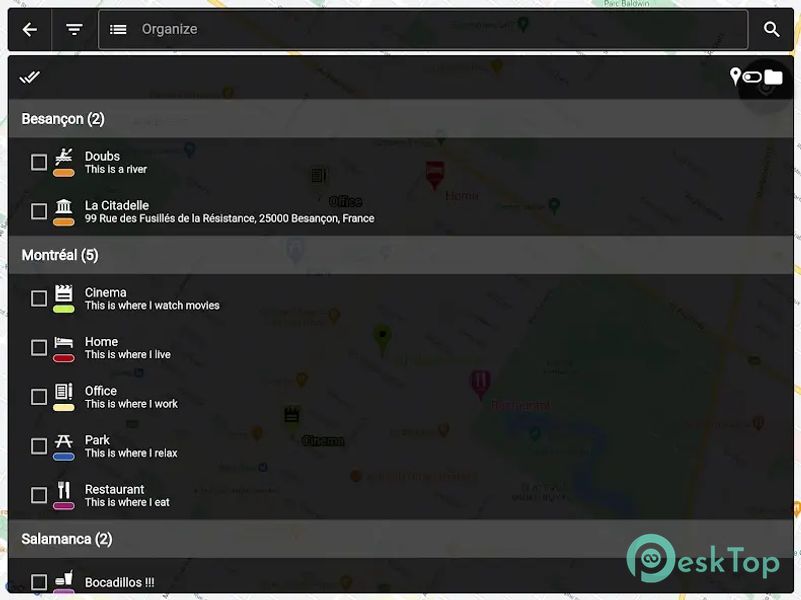Check the Doubs checkbox
This screenshot has height=600, width=801.
coord(39,162)
